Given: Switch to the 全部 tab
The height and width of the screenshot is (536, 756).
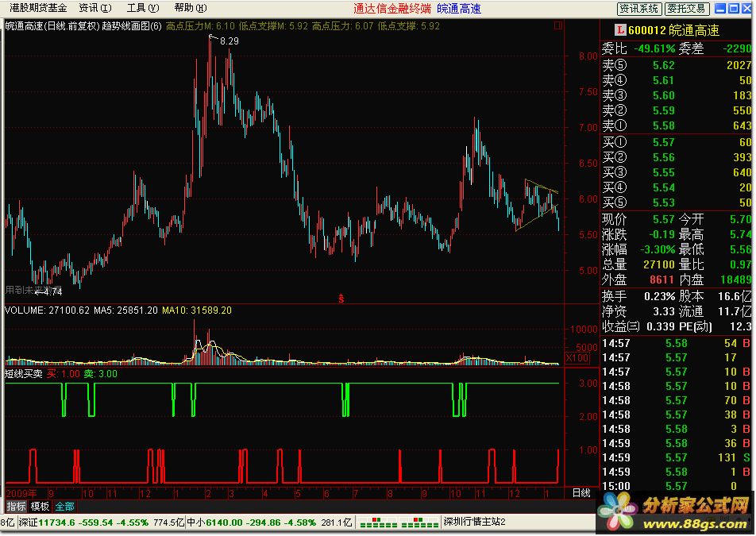Looking at the screenshot, I should 64,506.
